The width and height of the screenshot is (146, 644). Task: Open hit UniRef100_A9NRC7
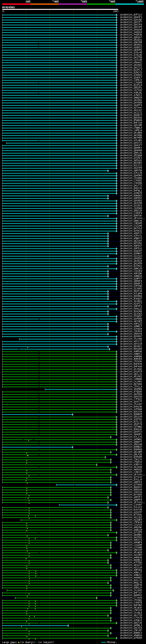point(131,326)
